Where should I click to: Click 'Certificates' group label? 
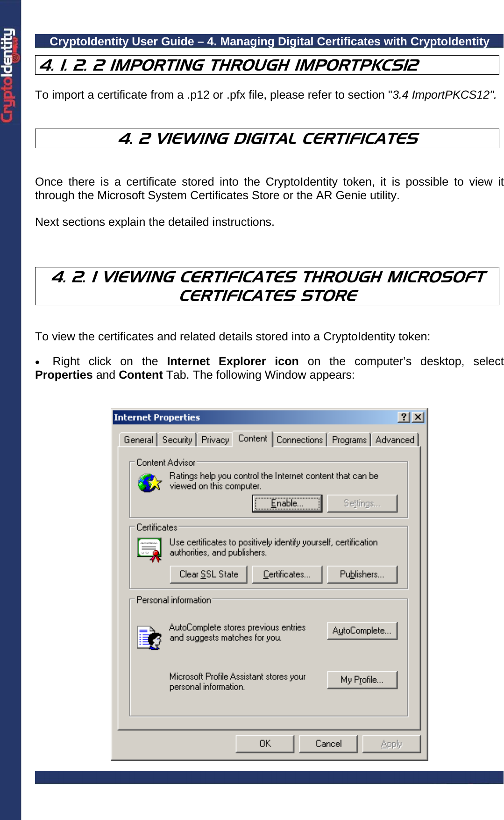pos(157,527)
